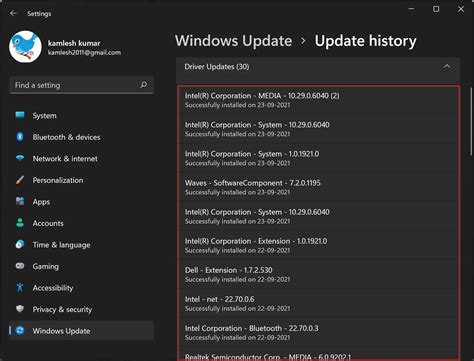474x361 pixels.
Task: Click the System monitor icon
Action: [x=20, y=115]
